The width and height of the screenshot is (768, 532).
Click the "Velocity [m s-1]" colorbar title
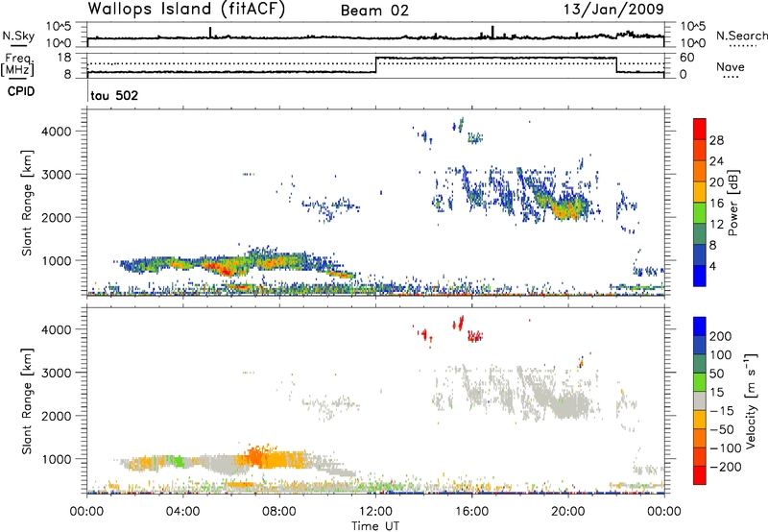click(x=751, y=400)
